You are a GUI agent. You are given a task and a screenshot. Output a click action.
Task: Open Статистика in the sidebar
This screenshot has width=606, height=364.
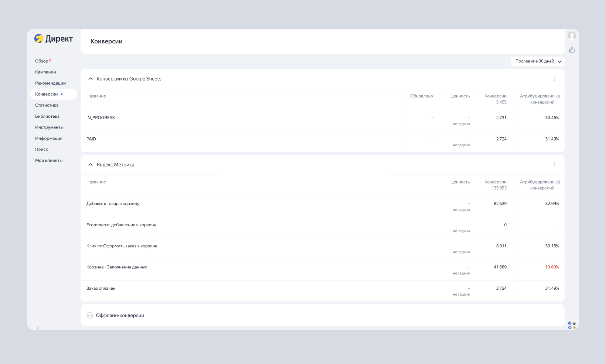[47, 105]
